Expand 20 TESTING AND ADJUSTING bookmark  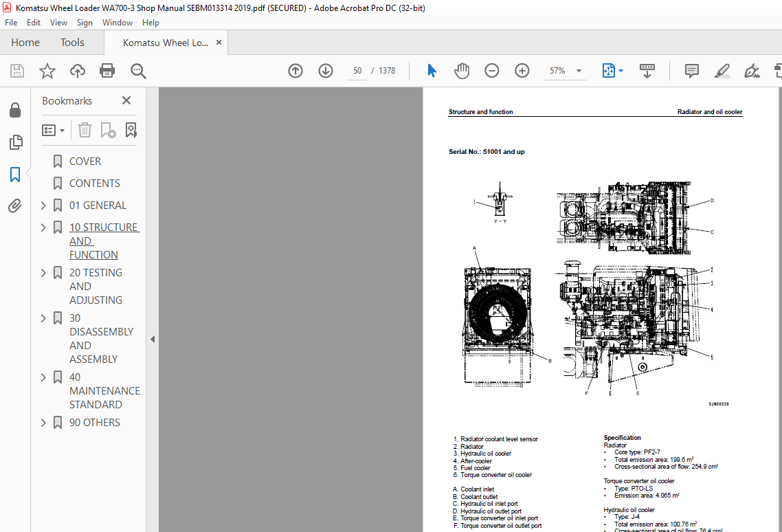[43, 273]
